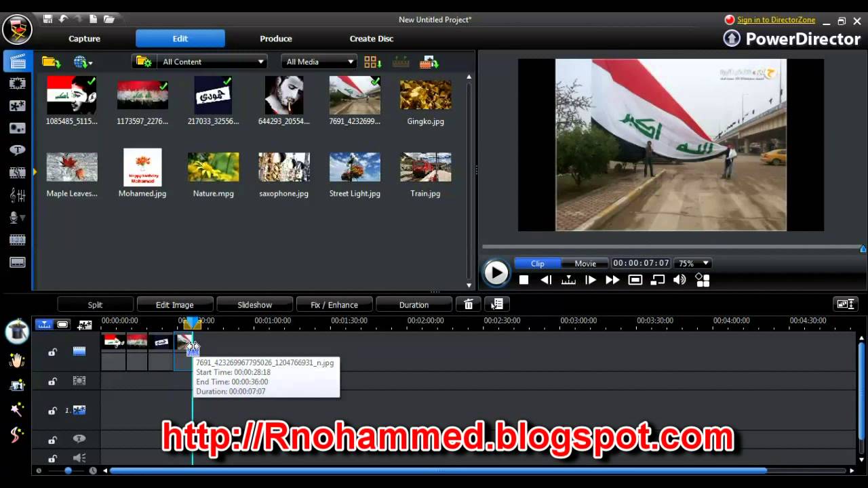Play the preview

click(496, 272)
